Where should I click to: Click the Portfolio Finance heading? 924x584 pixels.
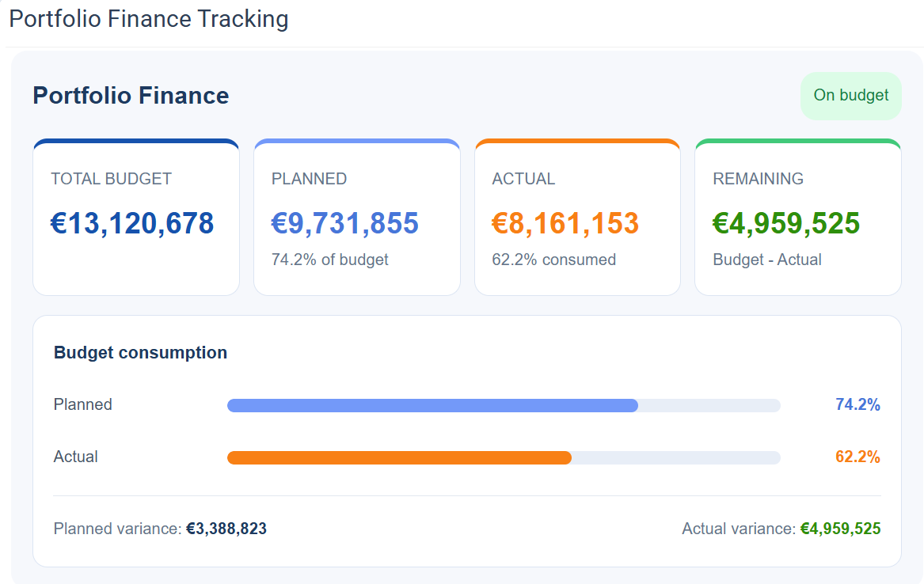coord(131,96)
